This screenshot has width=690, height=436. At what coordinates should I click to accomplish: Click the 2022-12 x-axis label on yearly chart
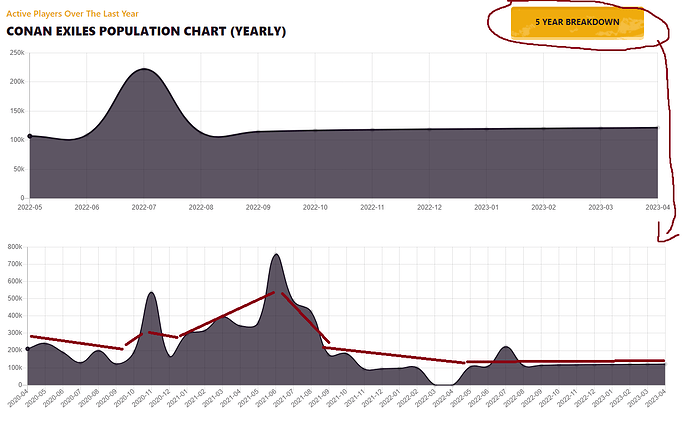(x=429, y=207)
